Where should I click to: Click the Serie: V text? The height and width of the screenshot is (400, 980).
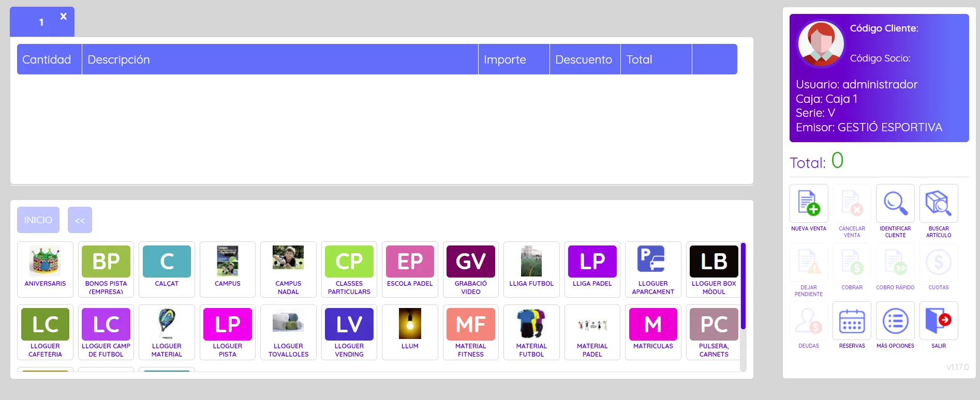click(x=815, y=113)
